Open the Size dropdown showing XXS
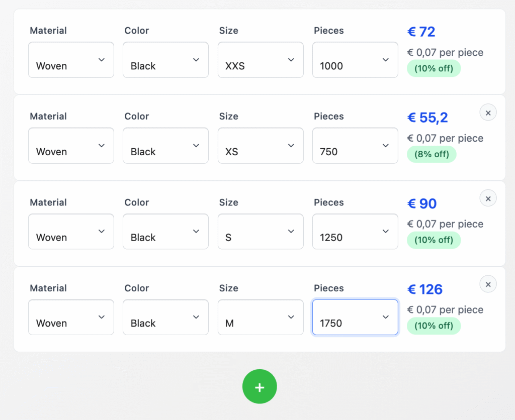 [261, 60]
